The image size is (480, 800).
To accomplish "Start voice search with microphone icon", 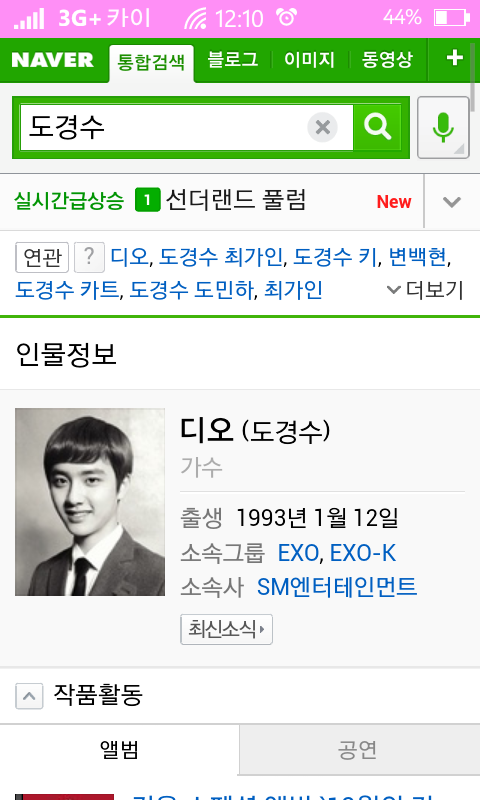I will [x=443, y=128].
